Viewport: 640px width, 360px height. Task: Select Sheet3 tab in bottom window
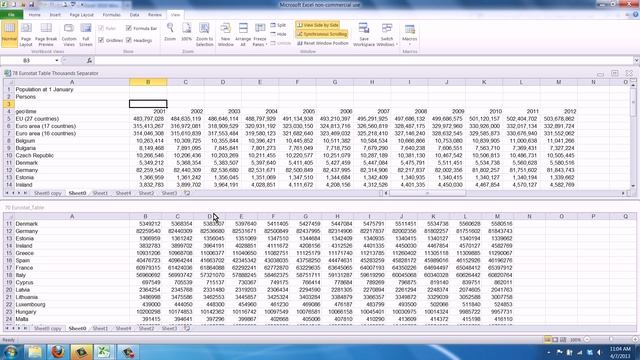(x=169, y=328)
